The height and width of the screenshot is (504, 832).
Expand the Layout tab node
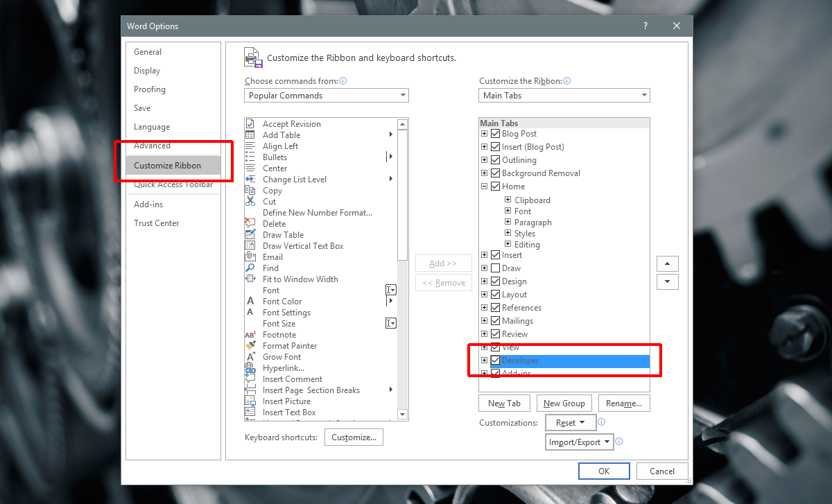coord(484,295)
